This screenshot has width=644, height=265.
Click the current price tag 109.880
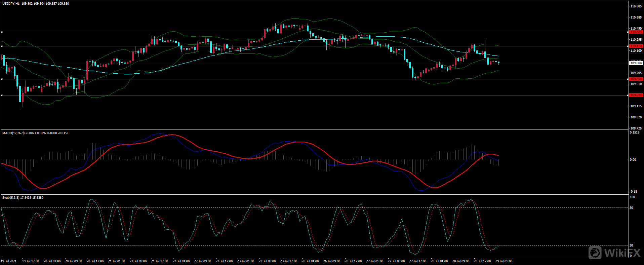click(636, 63)
